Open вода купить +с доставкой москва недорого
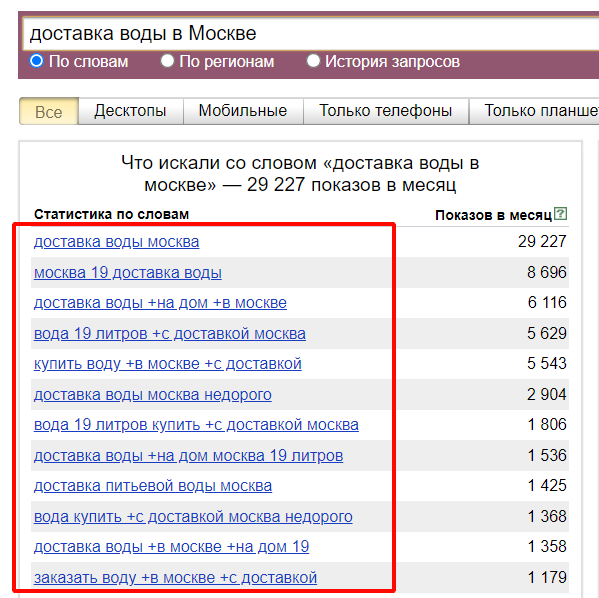 coord(193,517)
